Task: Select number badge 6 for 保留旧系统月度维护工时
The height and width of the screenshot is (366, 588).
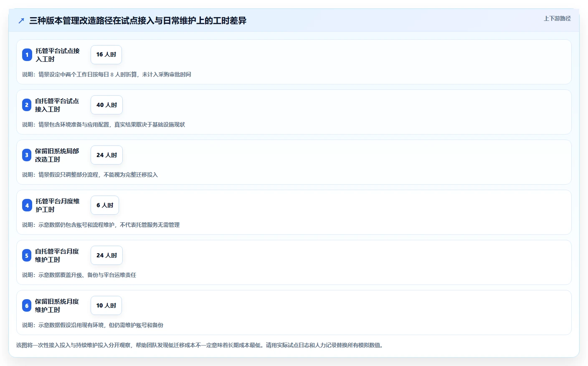Action: click(27, 305)
